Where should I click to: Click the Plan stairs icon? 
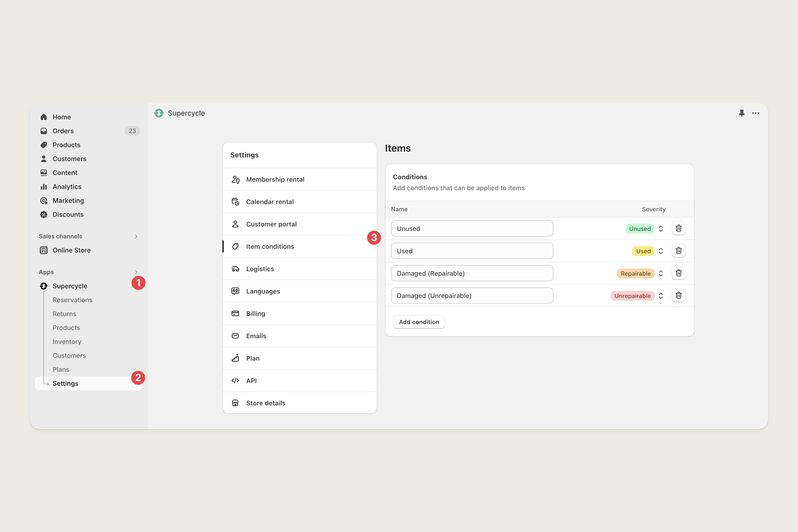pyautogui.click(x=235, y=358)
